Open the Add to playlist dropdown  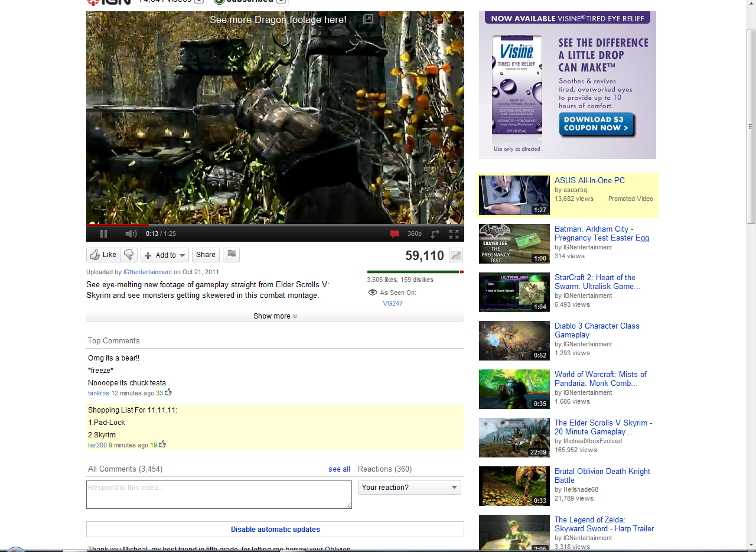(165, 255)
